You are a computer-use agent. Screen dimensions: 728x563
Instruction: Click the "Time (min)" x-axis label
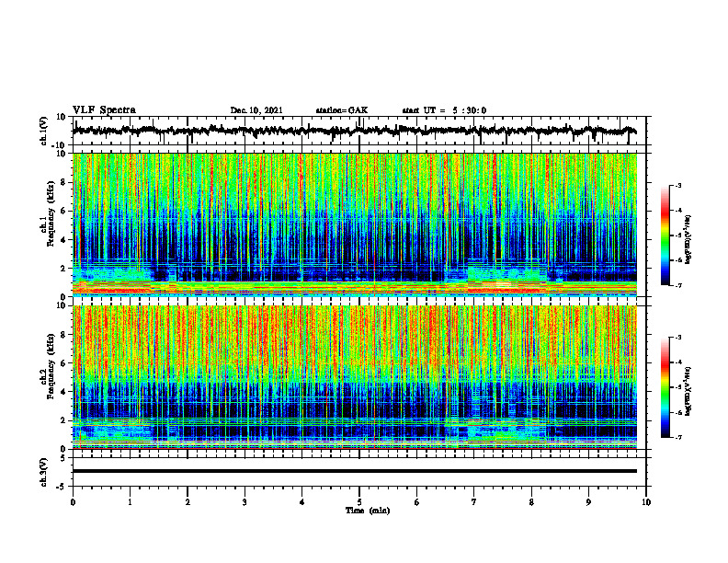click(368, 511)
